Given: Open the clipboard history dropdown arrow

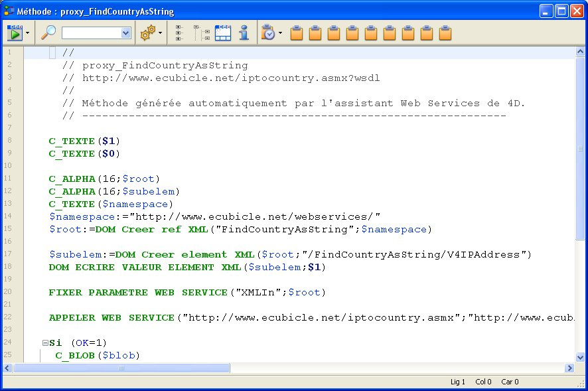Looking at the screenshot, I should pos(281,33).
